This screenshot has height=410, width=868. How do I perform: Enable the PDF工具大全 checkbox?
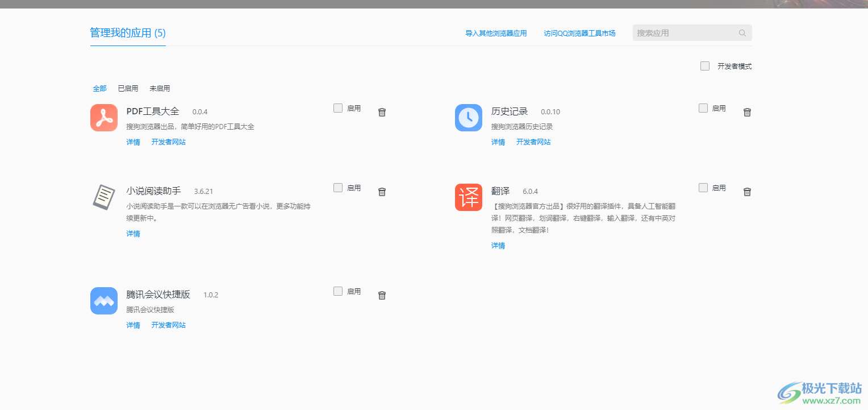pyautogui.click(x=338, y=108)
